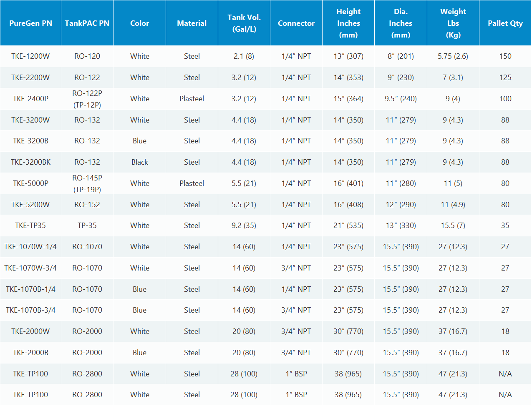Select the 11" (280) diameter cell
The height and width of the screenshot is (406, 532).
tap(401, 183)
